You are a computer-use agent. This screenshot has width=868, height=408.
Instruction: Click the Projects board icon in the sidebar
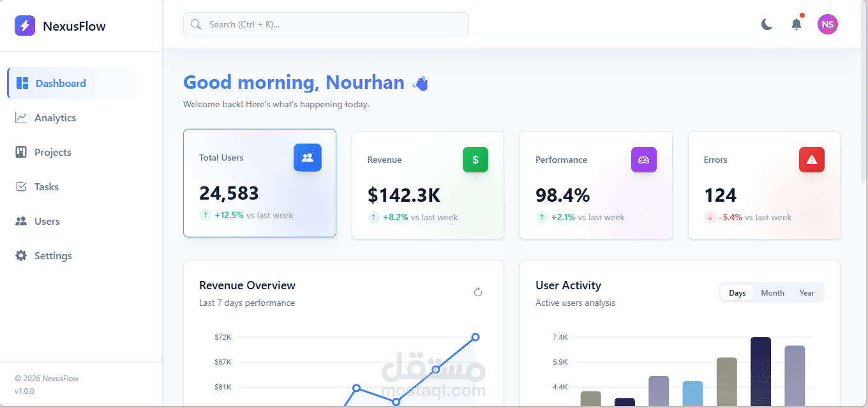coord(21,152)
